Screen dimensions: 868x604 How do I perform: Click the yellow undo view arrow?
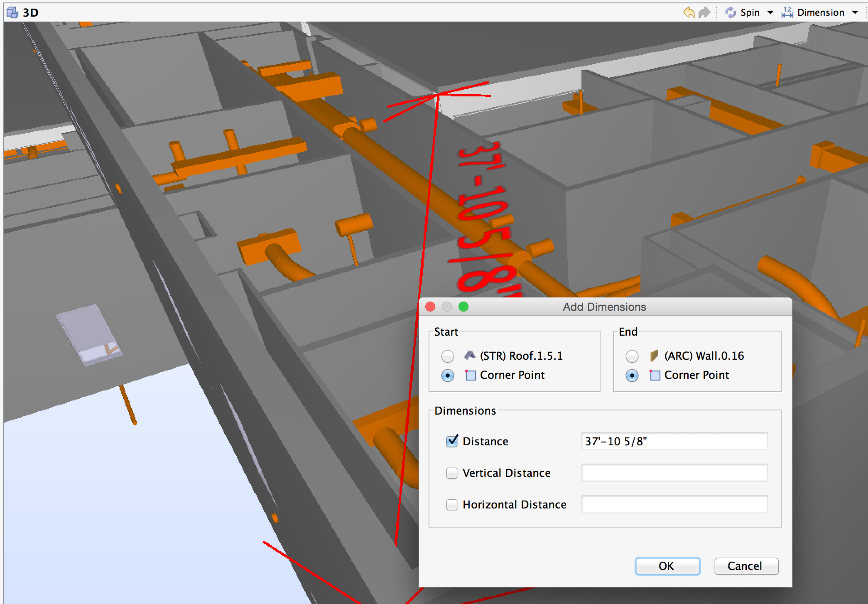pos(689,12)
